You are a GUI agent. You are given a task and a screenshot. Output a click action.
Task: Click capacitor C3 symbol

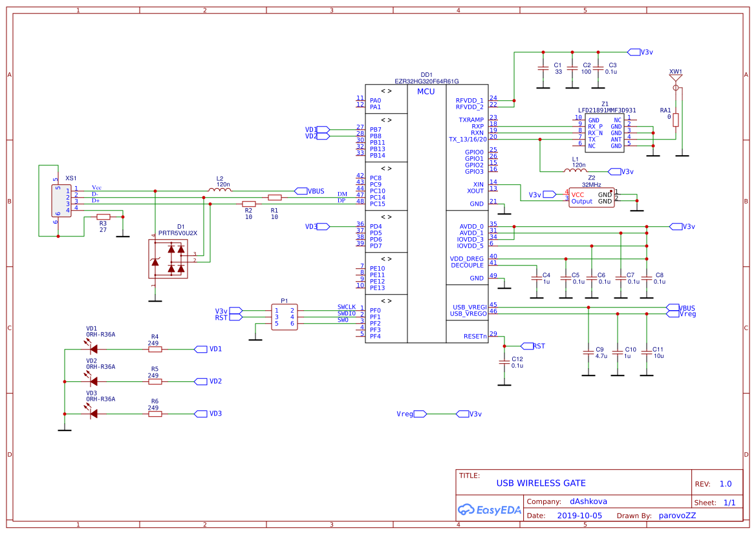(598, 69)
